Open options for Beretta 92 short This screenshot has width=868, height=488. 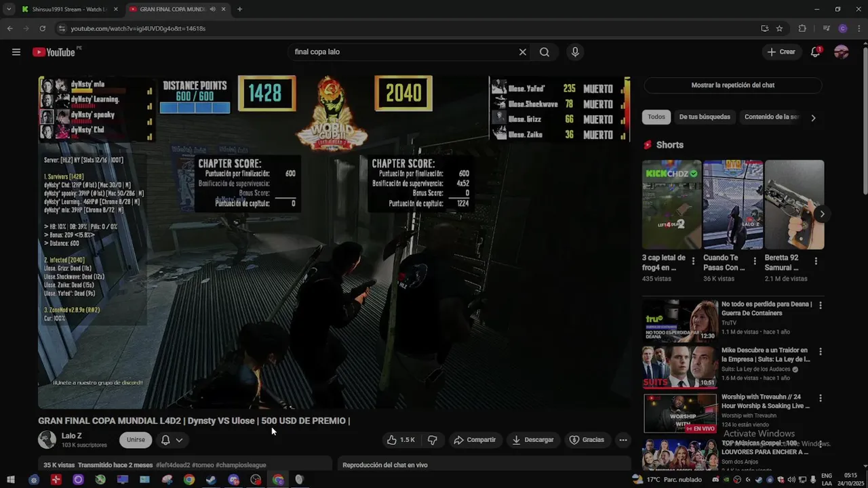pyautogui.click(x=816, y=261)
